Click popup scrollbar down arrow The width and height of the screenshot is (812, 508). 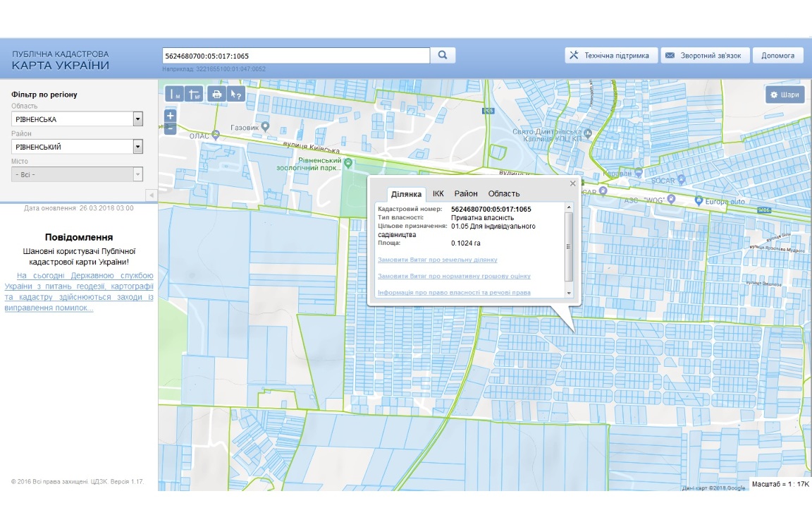[569, 293]
